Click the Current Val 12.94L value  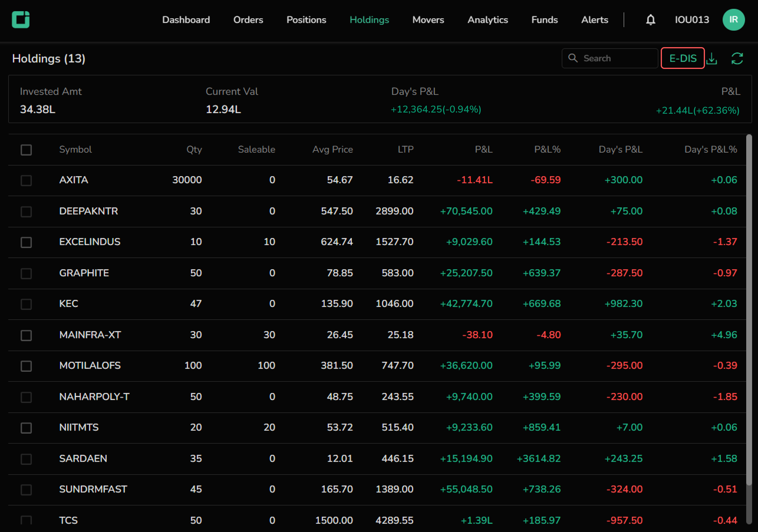coord(223,109)
